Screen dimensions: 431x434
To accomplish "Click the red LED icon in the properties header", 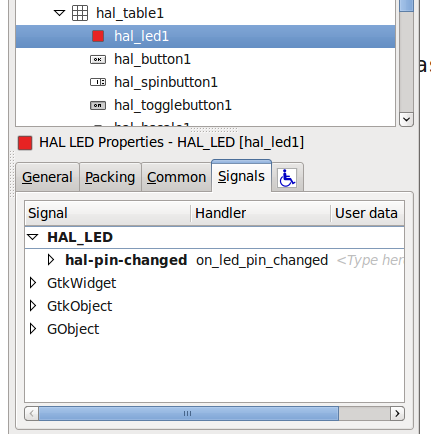I will click(25, 143).
